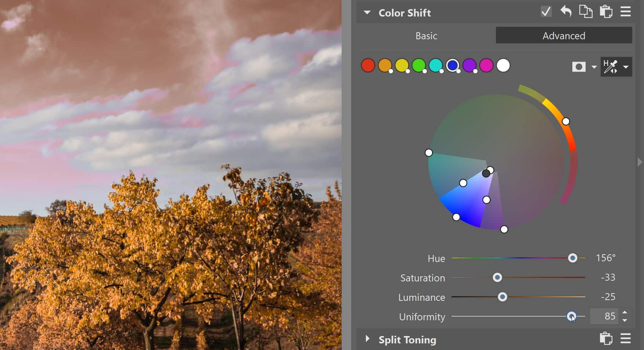Toggle the Color Shift enable checkmark

[546, 12]
